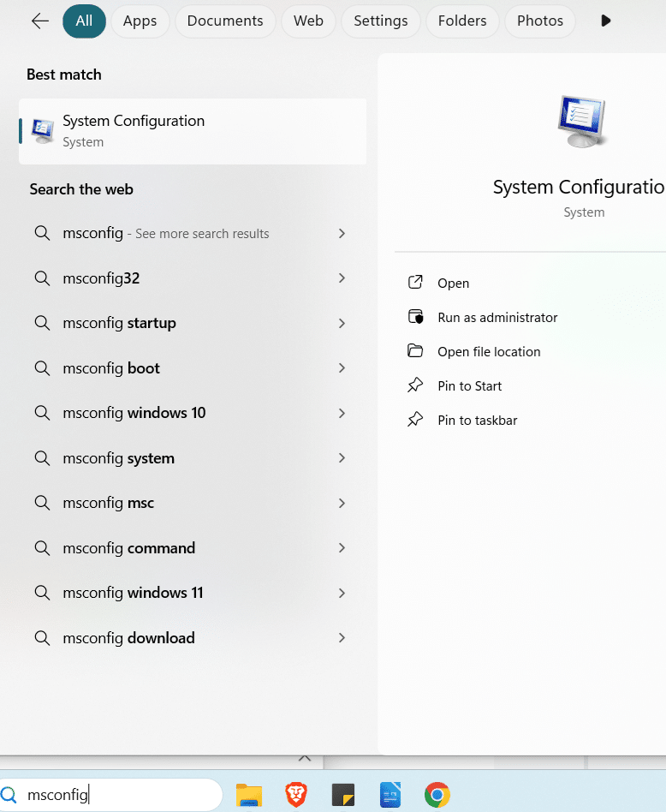
Task: Select the Photos filter tab
Action: [x=539, y=21]
